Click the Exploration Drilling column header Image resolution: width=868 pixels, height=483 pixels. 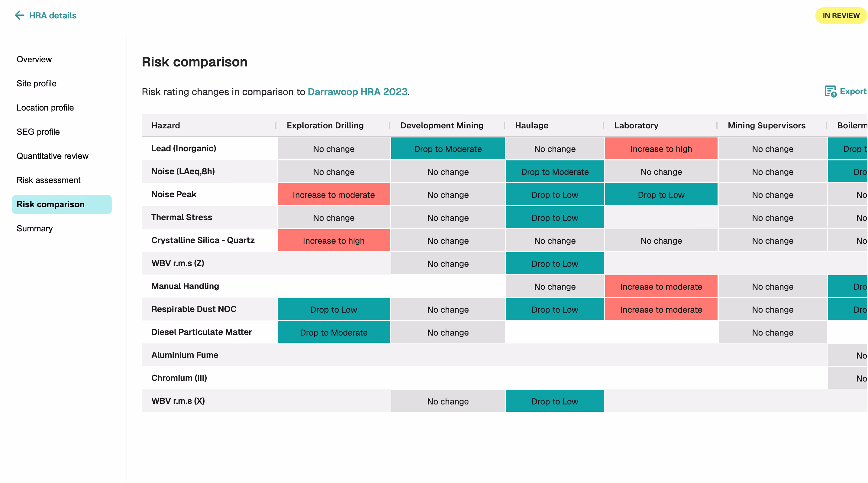(x=325, y=125)
